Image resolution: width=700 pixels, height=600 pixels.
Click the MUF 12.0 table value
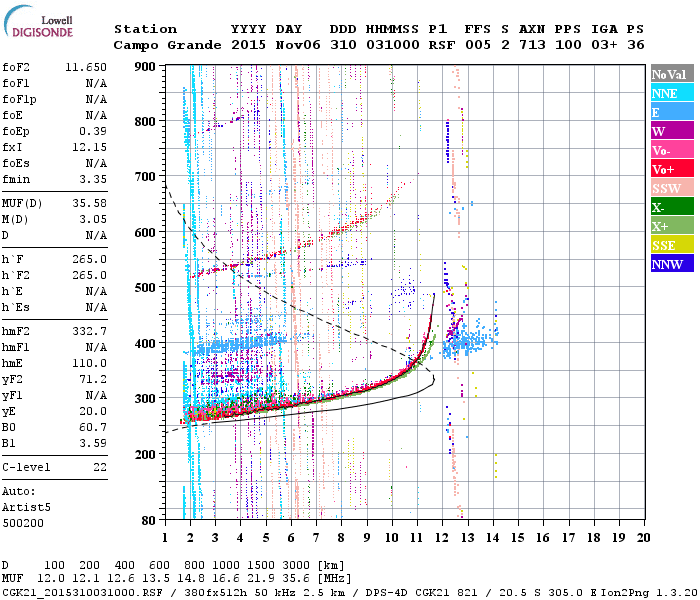click(x=50, y=578)
